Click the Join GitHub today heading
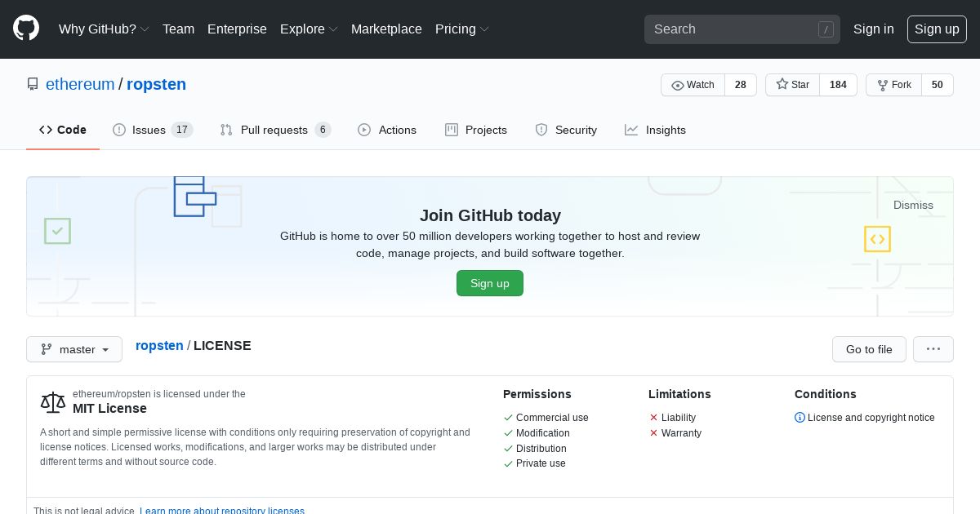 pyautogui.click(x=490, y=215)
